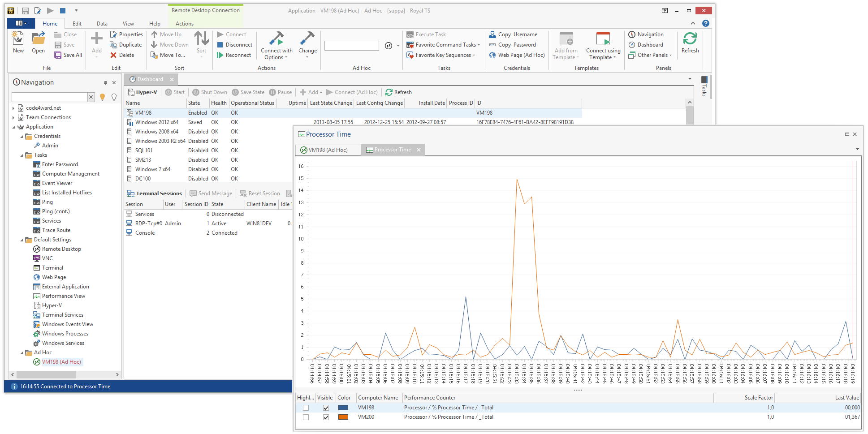Switch to the Home ribbon tab
The image size is (868, 434).
pos(50,24)
